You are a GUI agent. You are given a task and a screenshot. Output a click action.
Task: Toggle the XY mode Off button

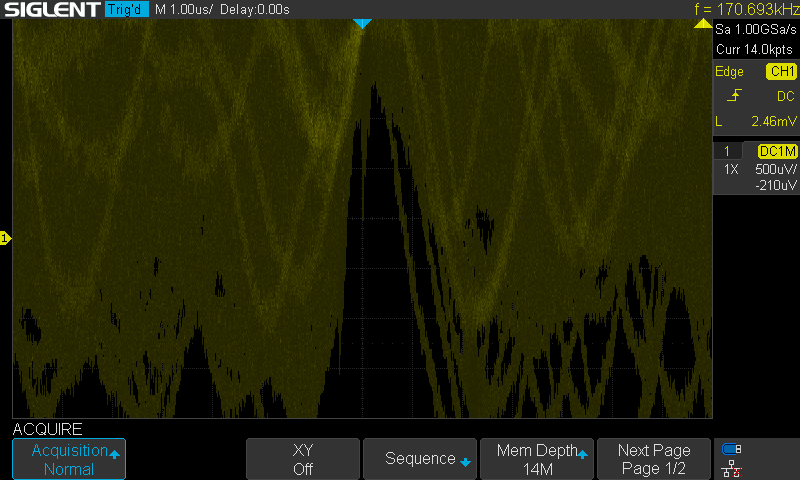[x=303, y=459]
